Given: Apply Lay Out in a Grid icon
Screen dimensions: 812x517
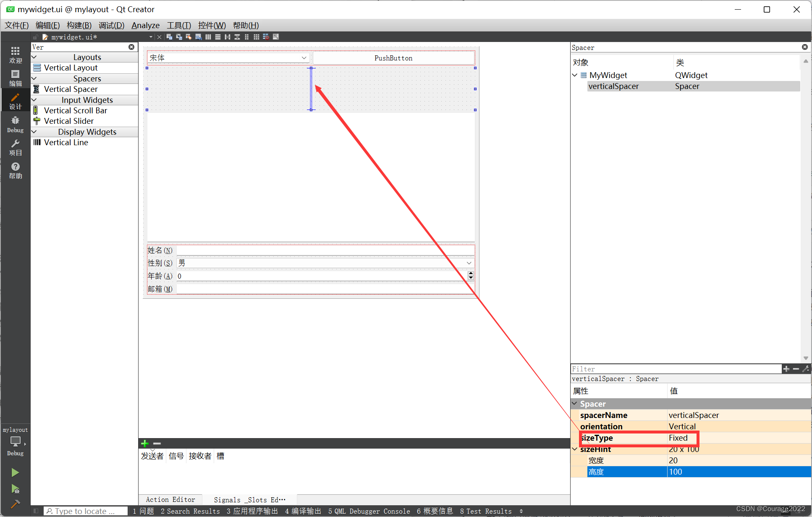Looking at the screenshot, I should point(257,37).
